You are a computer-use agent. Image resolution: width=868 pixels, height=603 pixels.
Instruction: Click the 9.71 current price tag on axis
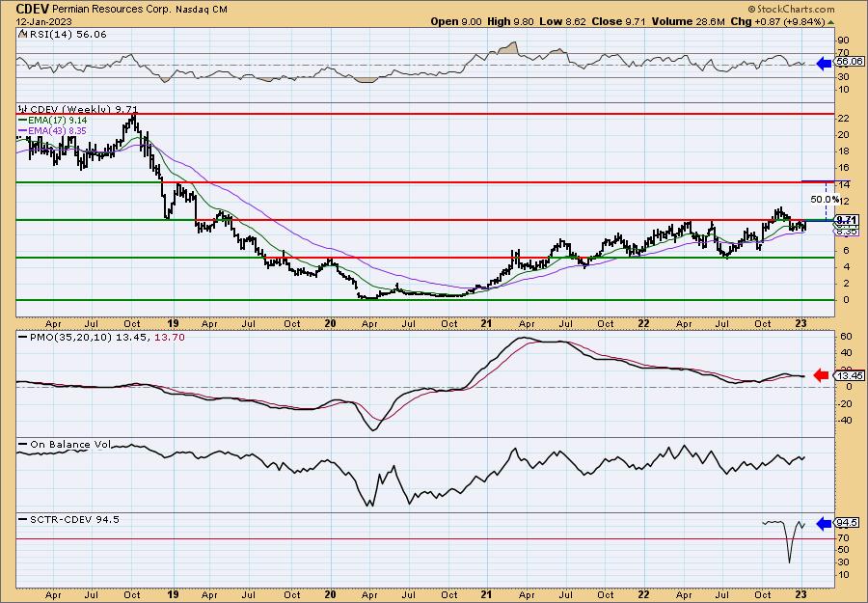(x=847, y=220)
